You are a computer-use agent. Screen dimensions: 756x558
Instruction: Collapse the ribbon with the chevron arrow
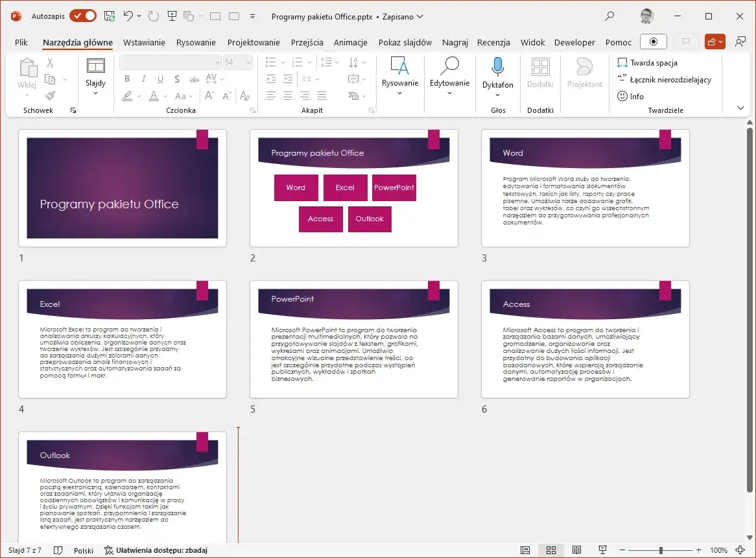741,108
